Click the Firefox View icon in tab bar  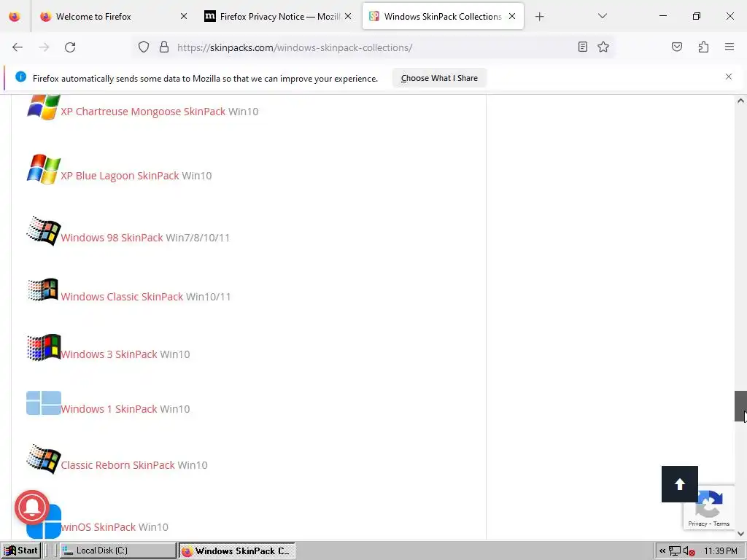tap(15, 17)
